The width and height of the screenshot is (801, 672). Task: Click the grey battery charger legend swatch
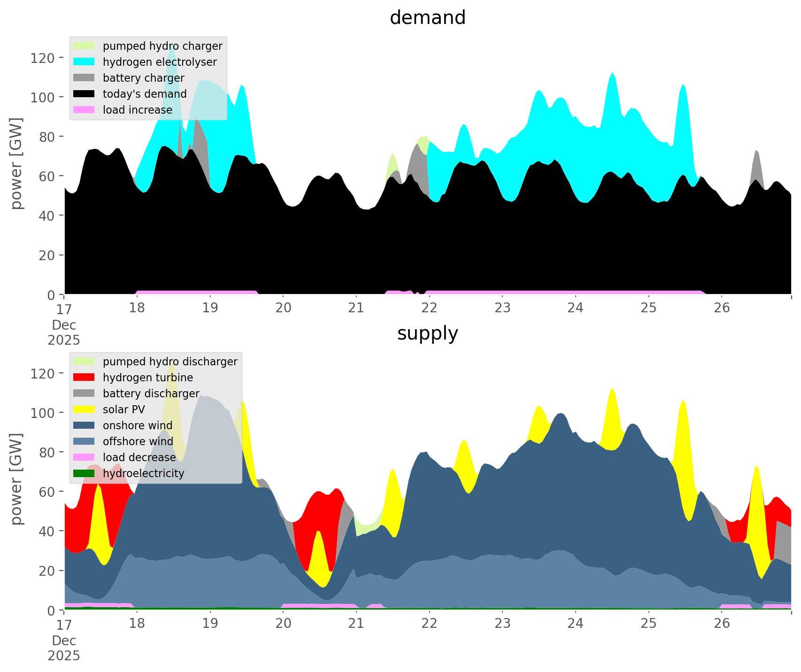84,78
